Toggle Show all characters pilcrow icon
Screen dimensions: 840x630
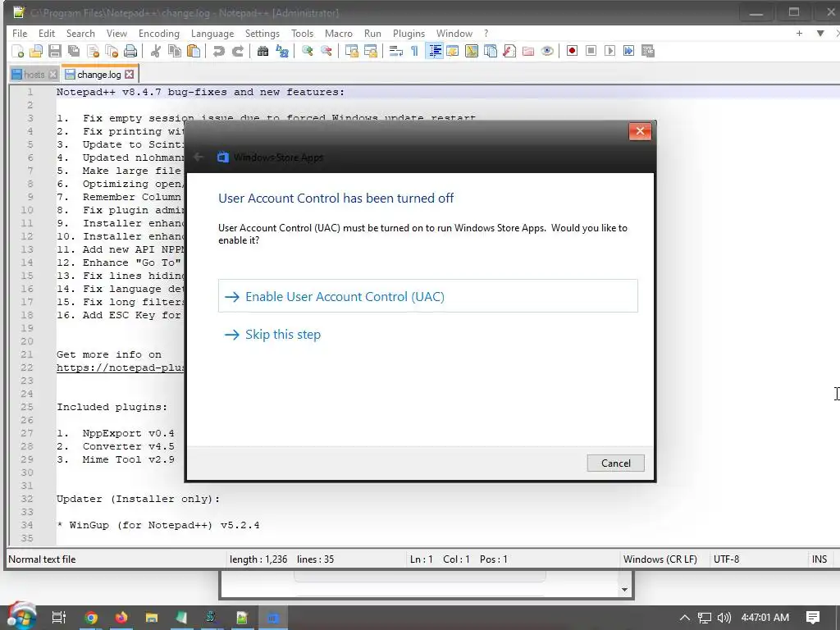(x=414, y=51)
